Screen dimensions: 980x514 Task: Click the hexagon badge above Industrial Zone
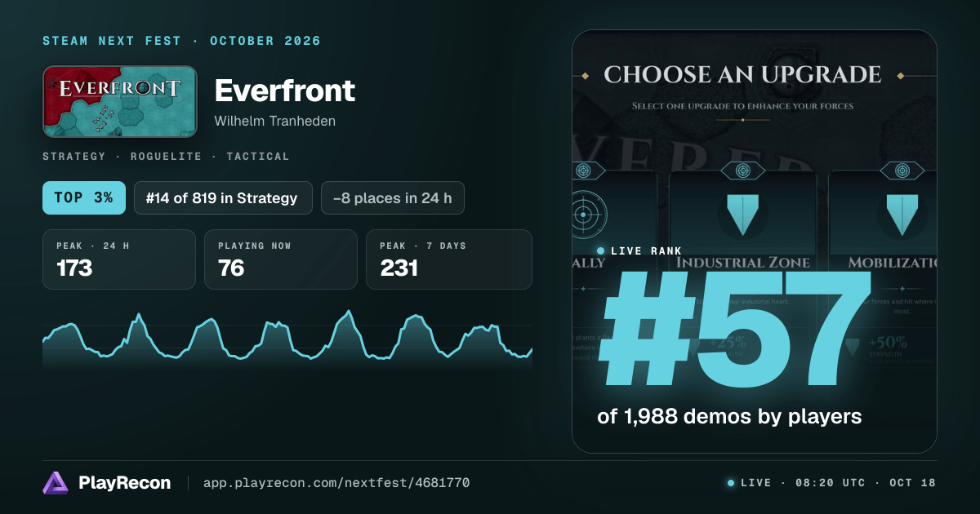click(742, 171)
